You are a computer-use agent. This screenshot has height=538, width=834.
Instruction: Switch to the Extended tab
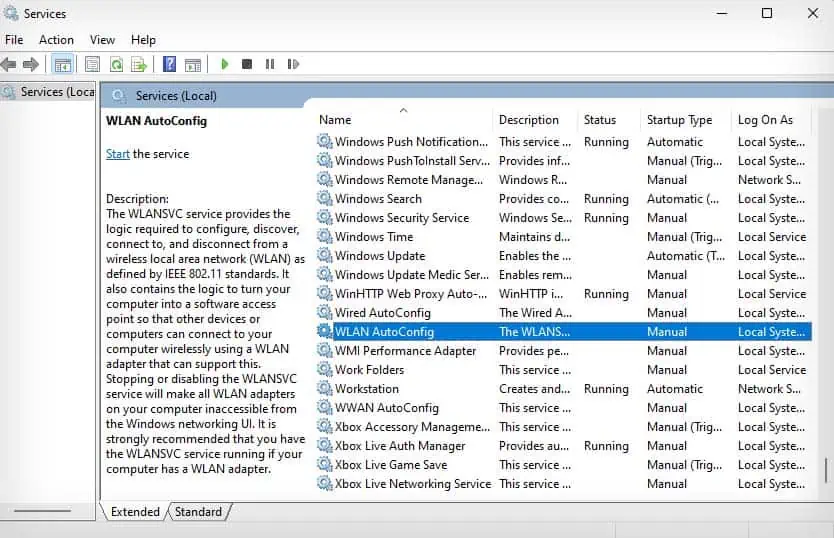tap(135, 511)
